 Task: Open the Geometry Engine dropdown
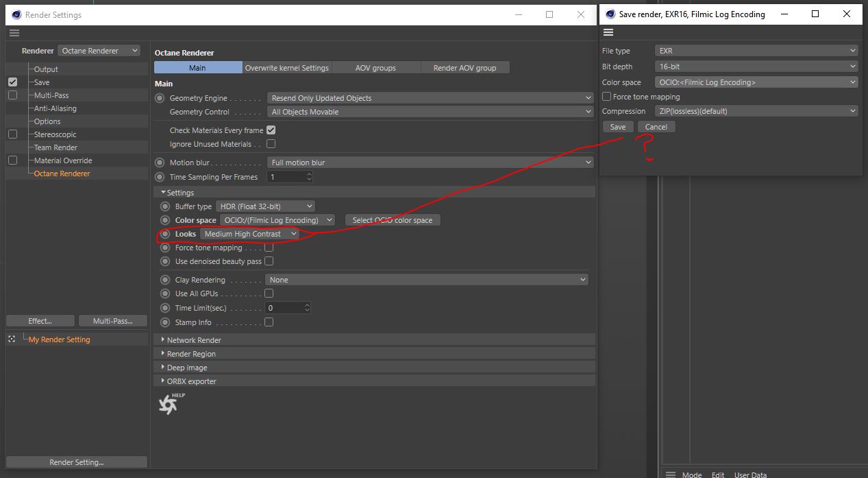coord(430,98)
